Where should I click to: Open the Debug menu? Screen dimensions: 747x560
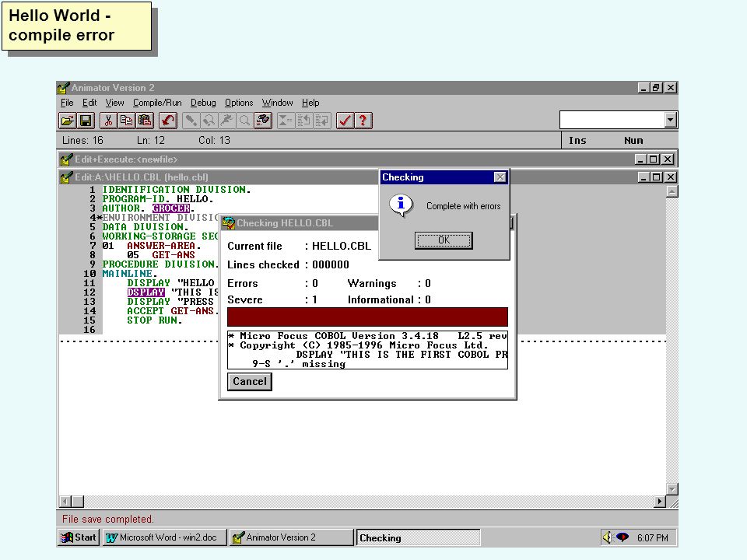pos(203,103)
